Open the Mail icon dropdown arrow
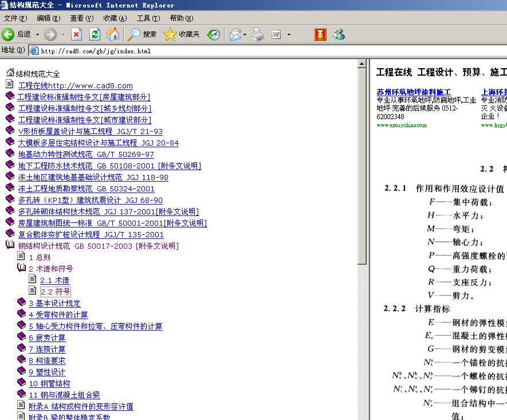Viewport: 507px width, 420px height. [x=245, y=34]
